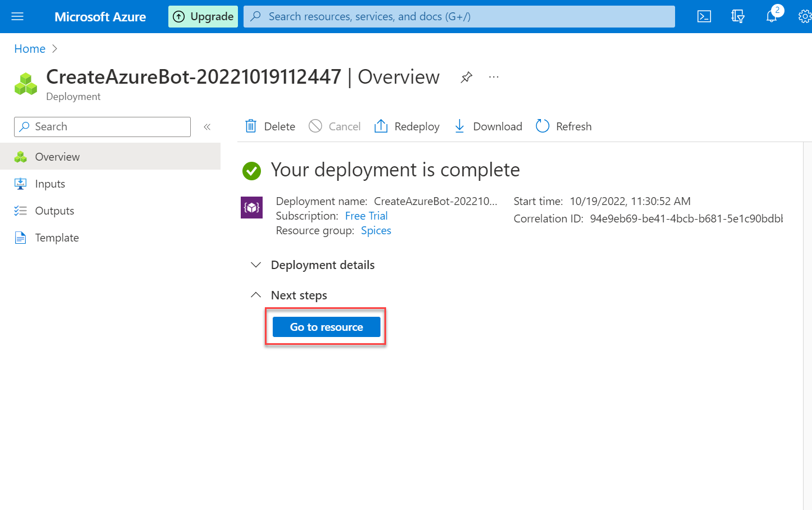
Task: Focus the sidebar Search field
Action: 102,127
